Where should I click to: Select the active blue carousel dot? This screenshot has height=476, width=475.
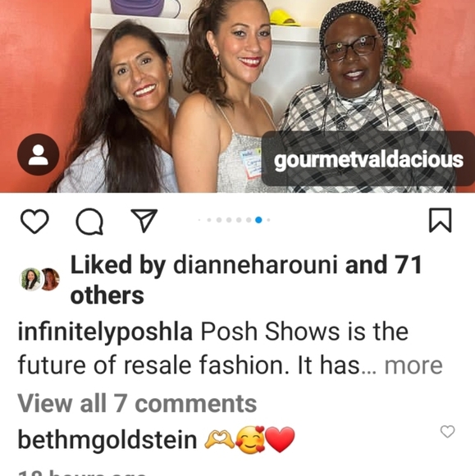[258, 220]
